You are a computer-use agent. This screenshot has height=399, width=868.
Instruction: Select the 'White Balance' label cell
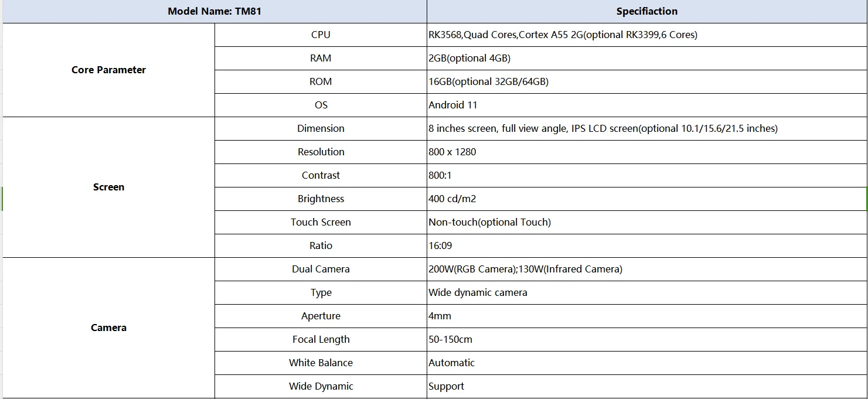321,363
